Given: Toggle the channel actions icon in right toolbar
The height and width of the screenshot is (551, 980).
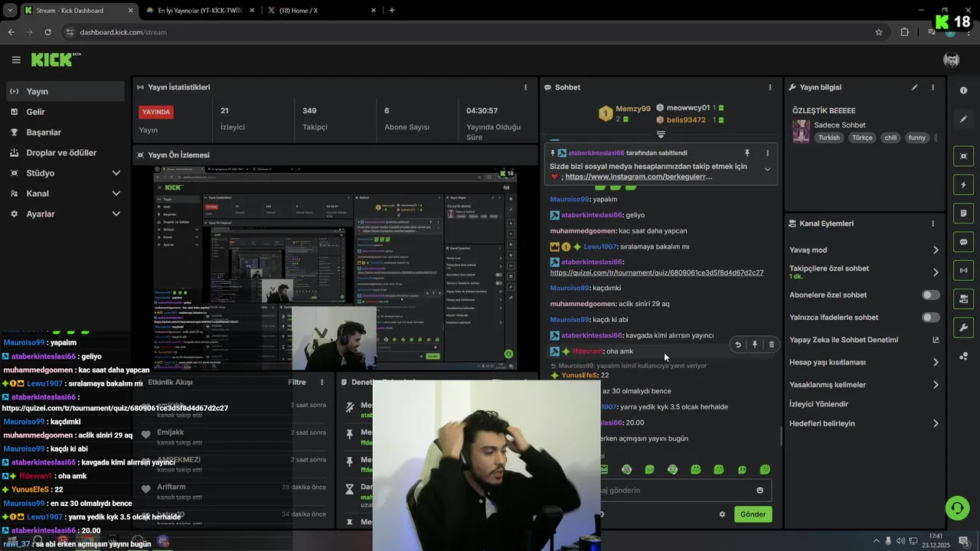Looking at the screenshot, I should [963, 298].
